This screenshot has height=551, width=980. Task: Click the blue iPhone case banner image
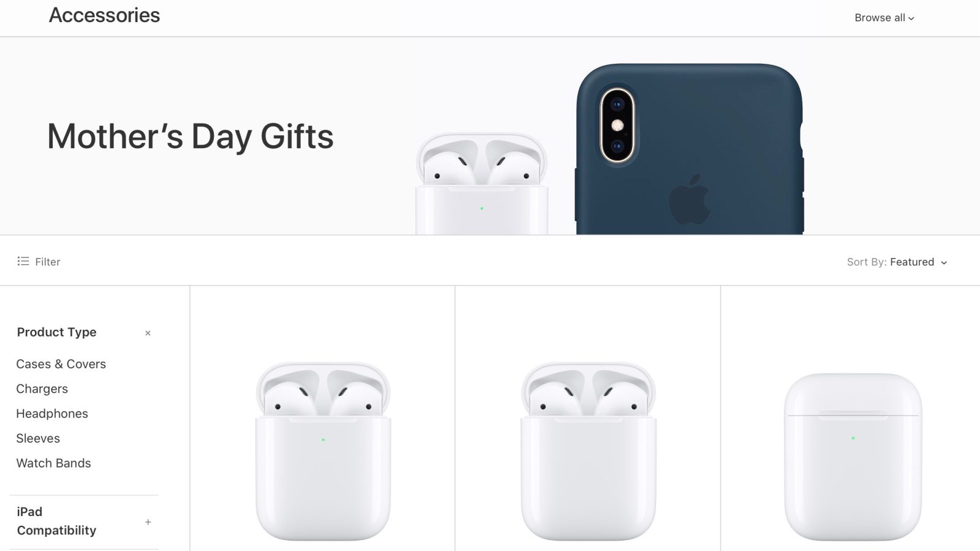[689, 149]
